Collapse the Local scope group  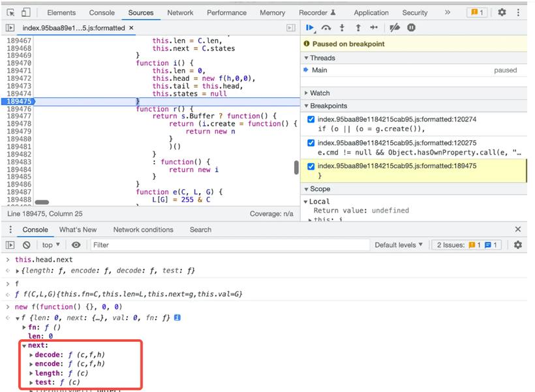[x=306, y=202]
